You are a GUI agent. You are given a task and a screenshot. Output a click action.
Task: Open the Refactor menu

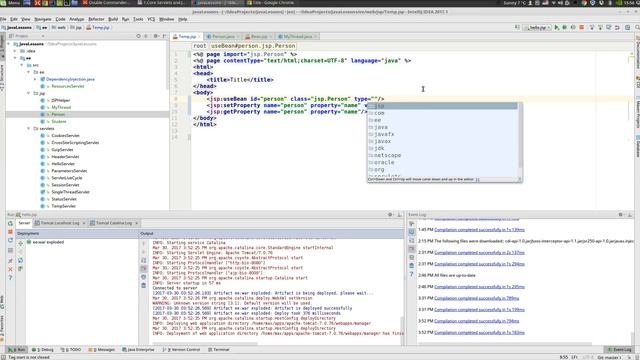[x=96, y=19]
